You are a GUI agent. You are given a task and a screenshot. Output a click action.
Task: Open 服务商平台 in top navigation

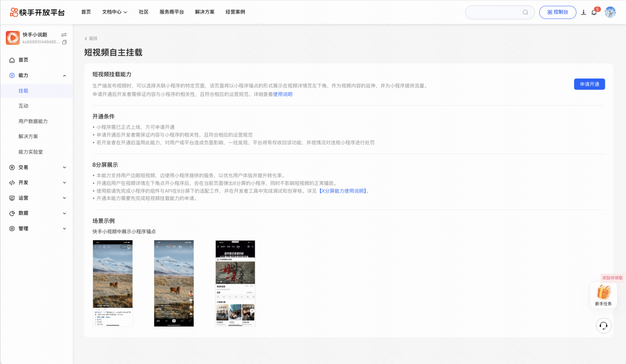171,12
